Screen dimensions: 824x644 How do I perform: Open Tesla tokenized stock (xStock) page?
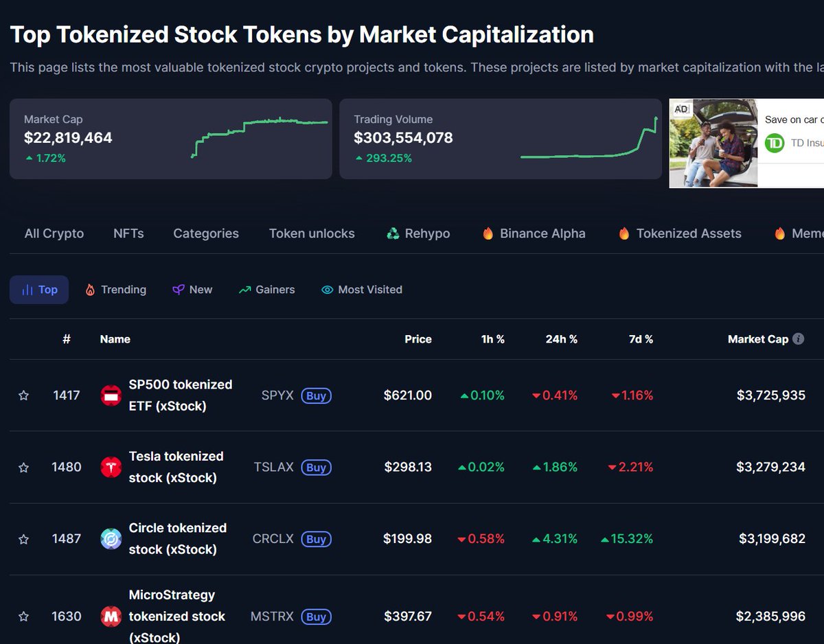pyautogui.click(x=176, y=468)
